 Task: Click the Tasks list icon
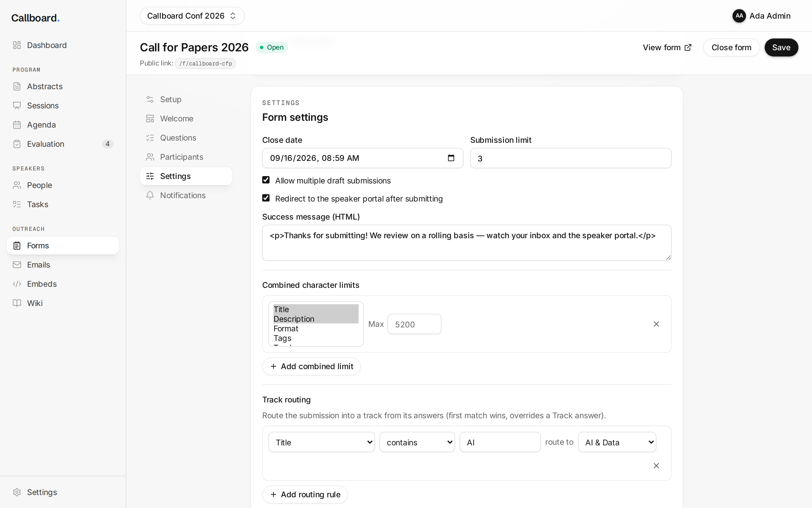click(17, 204)
